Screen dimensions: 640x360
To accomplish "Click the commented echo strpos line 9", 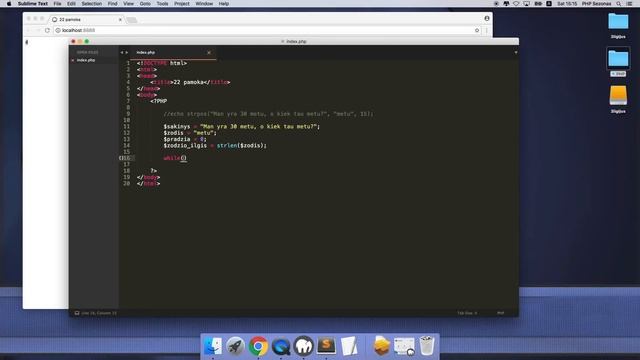I will click(x=268, y=114).
